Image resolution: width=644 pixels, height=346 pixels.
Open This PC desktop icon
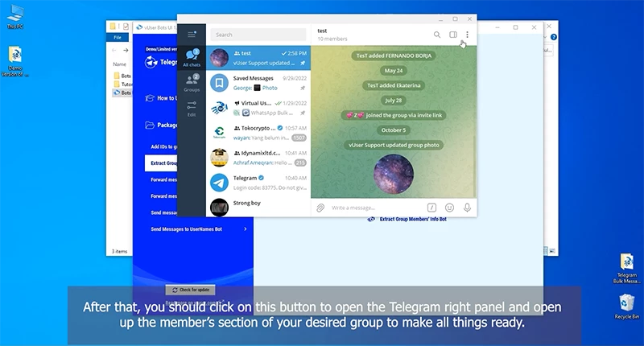tap(14, 17)
